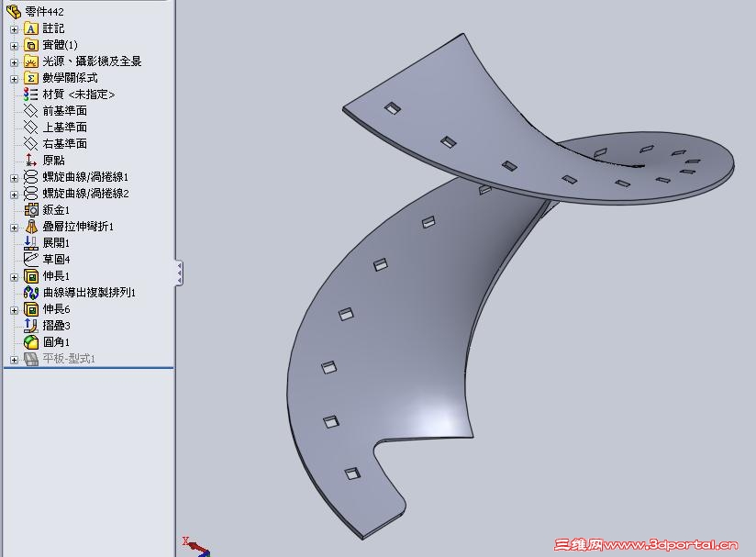Click the 平板-型式1 flat pattern icon

pos(31,358)
